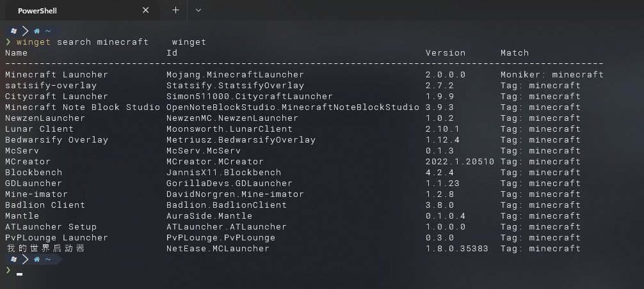644x289 pixels.
Task: Click the 'Mantle' name
Action: pos(22,215)
